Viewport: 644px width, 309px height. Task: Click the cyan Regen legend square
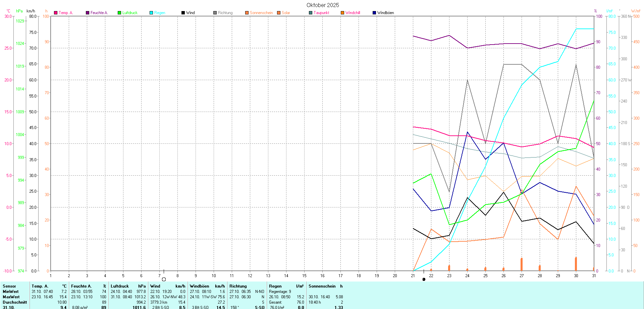[x=151, y=13]
